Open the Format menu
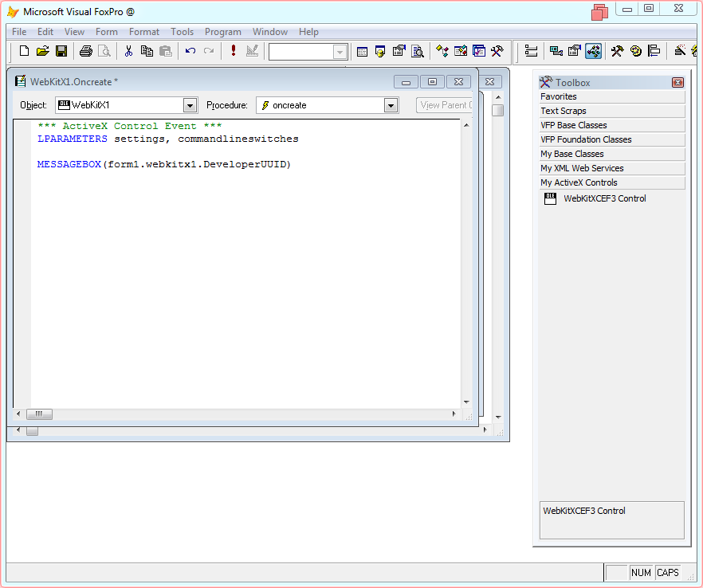The image size is (703, 588). [144, 32]
